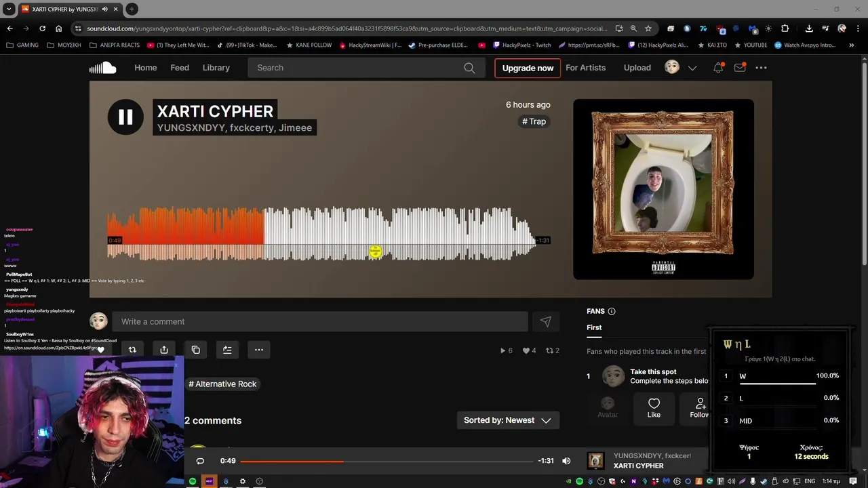Click the player bar track thumbnail
The image size is (868, 488).
595,461
